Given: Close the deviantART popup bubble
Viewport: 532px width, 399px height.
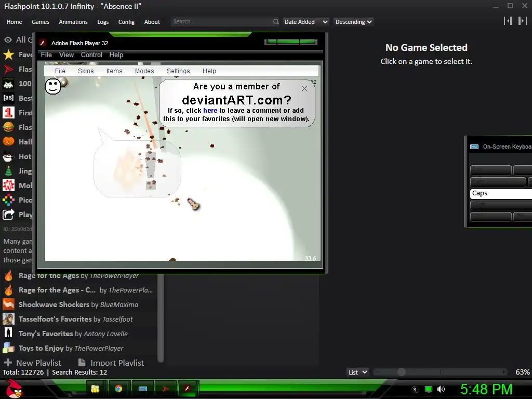Looking at the screenshot, I should pyautogui.click(x=304, y=88).
